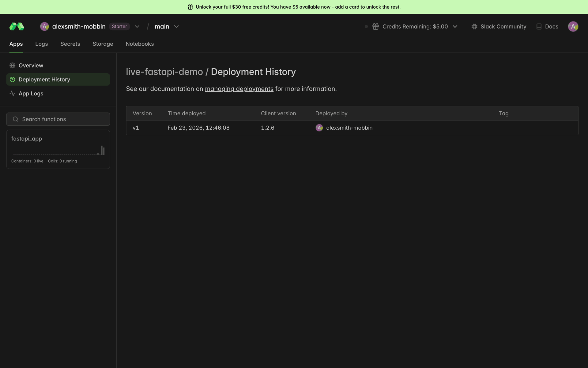
Task: Click the v1 version cell
Action: [x=136, y=128]
